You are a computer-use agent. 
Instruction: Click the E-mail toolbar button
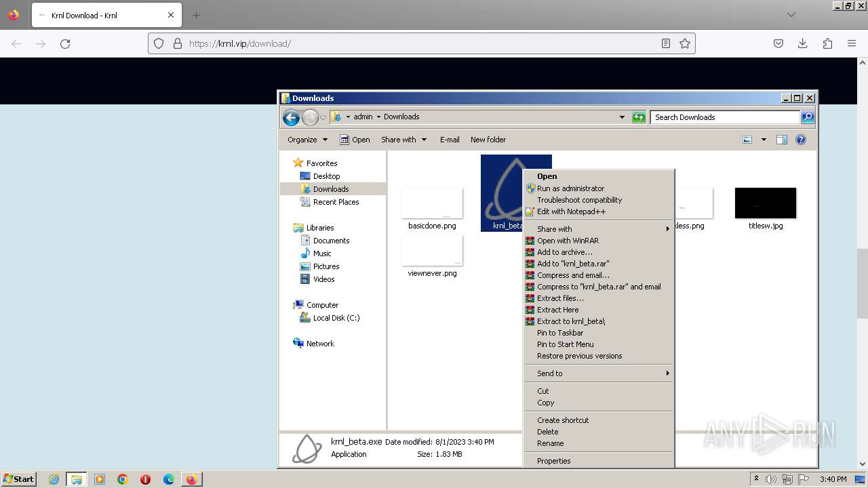click(450, 140)
